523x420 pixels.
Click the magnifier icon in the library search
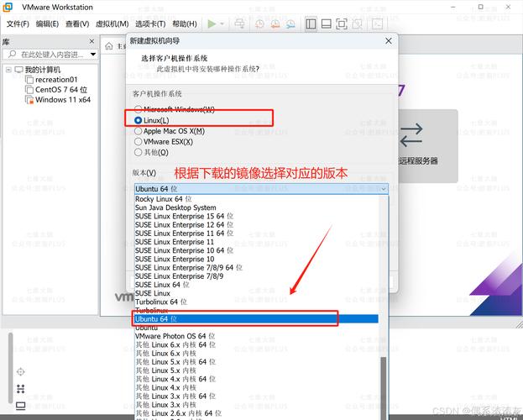click(12, 54)
